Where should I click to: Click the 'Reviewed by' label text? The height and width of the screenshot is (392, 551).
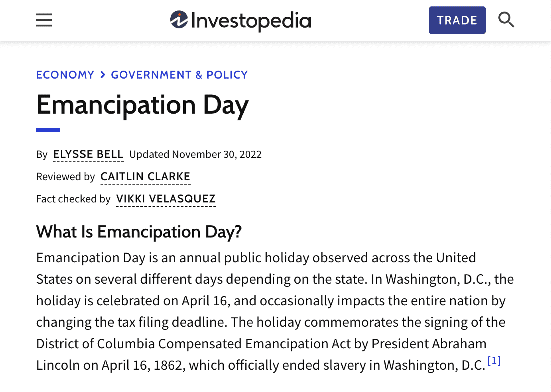65,177
